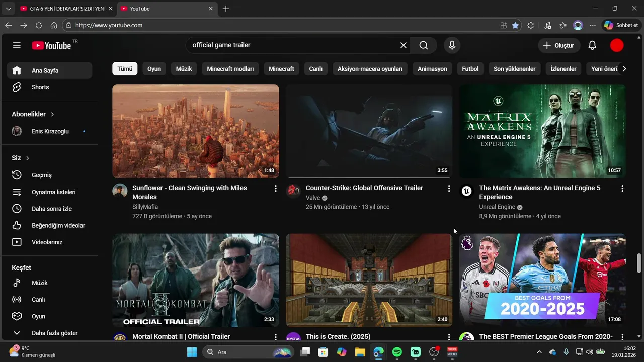The image size is (644, 362).
Task: Clear the search box with X
Action: pyautogui.click(x=404, y=45)
